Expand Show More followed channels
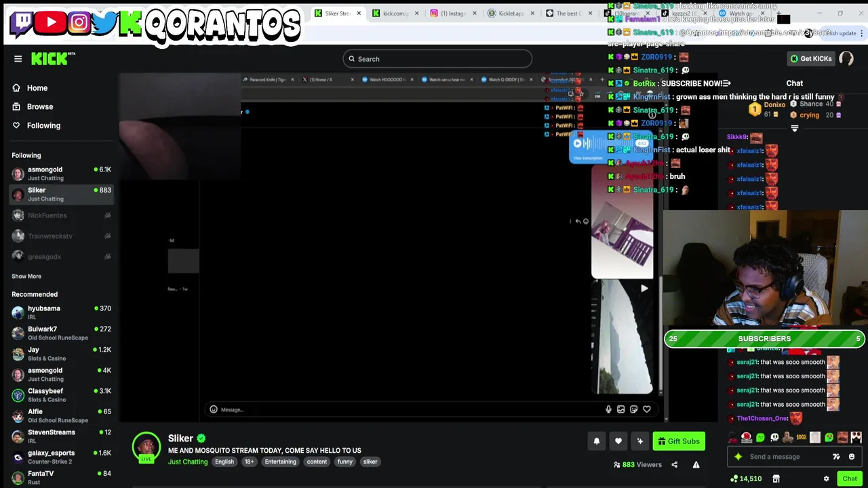 26,277
